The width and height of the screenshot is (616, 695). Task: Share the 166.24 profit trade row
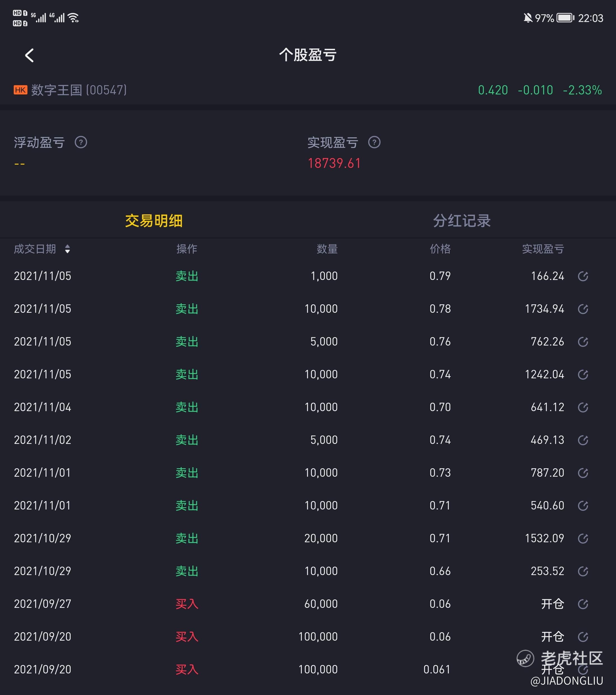(583, 276)
